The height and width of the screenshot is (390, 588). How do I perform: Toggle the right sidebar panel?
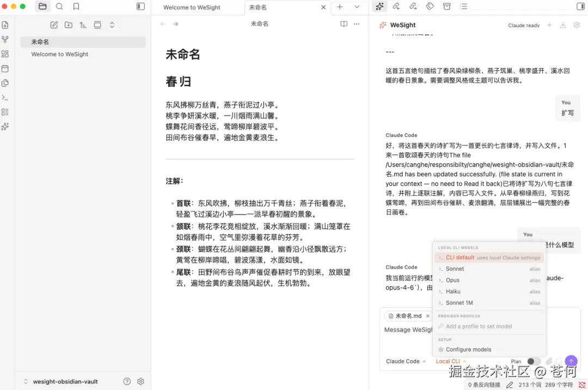pos(580,7)
